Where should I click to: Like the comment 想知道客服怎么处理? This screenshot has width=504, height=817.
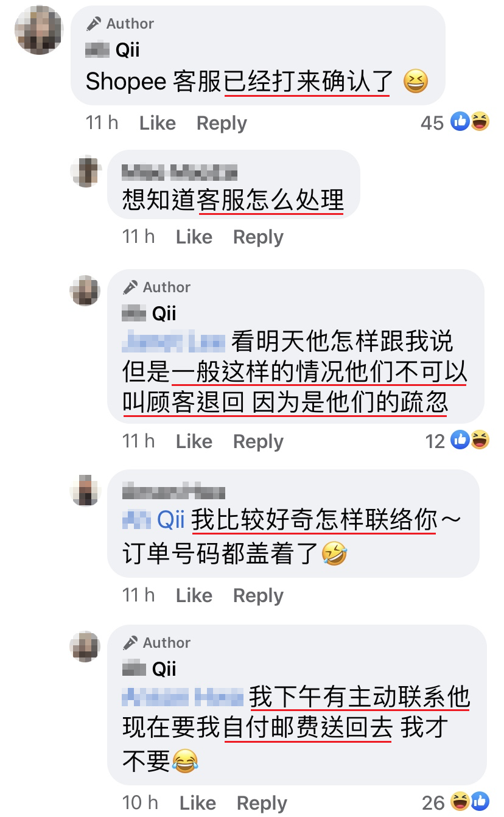click(x=194, y=236)
